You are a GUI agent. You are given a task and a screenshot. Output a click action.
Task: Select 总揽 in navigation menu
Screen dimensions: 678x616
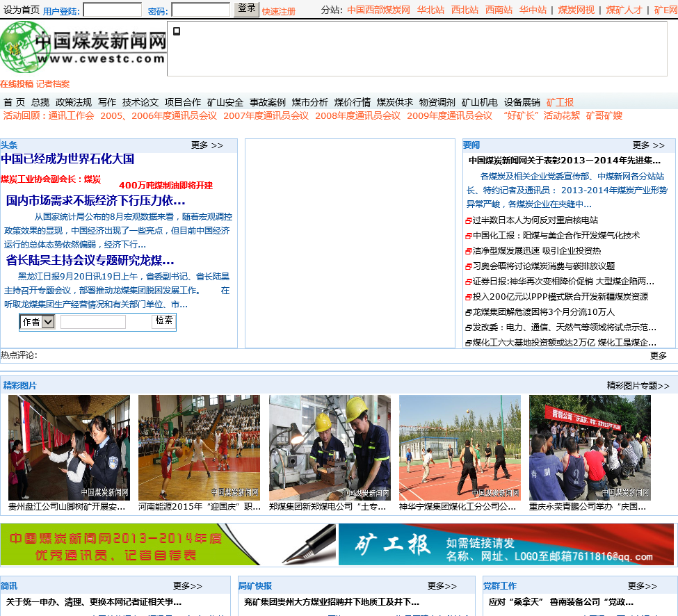coord(40,102)
